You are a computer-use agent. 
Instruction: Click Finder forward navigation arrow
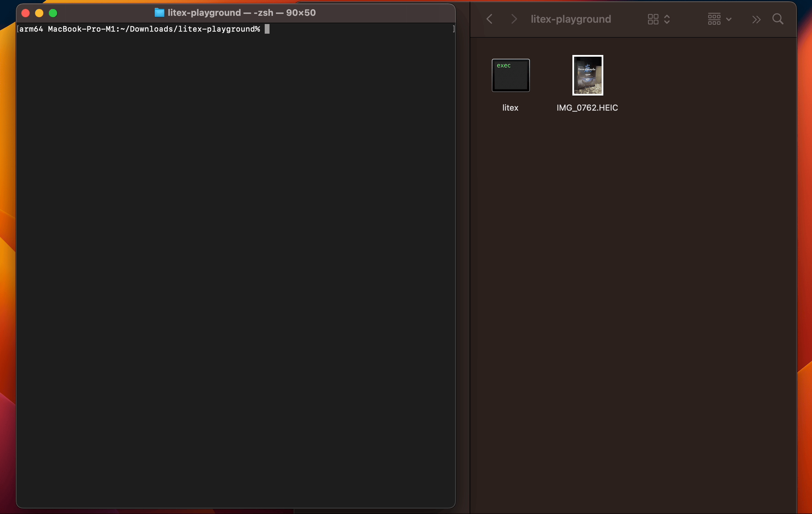pos(514,19)
